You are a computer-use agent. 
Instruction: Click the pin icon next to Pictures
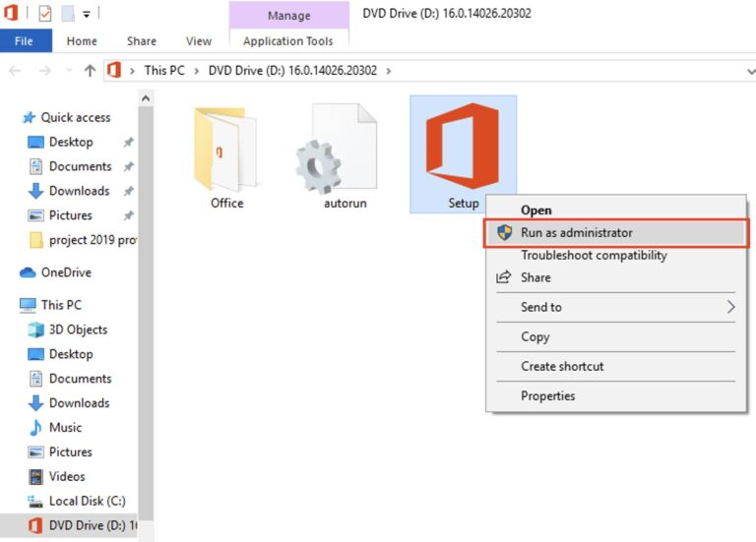(x=128, y=215)
